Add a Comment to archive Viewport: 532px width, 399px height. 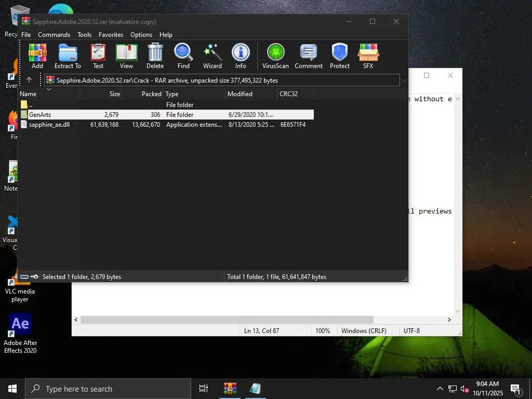tap(309, 56)
